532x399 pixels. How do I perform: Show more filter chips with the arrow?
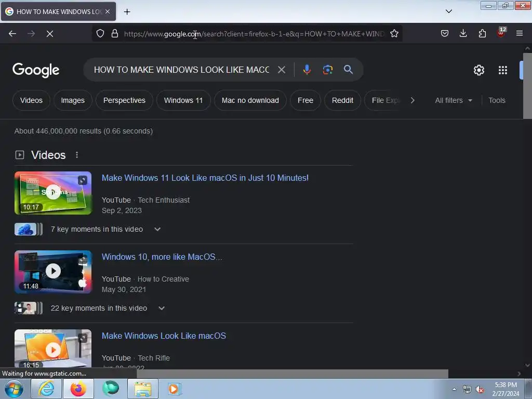tap(412, 100)
